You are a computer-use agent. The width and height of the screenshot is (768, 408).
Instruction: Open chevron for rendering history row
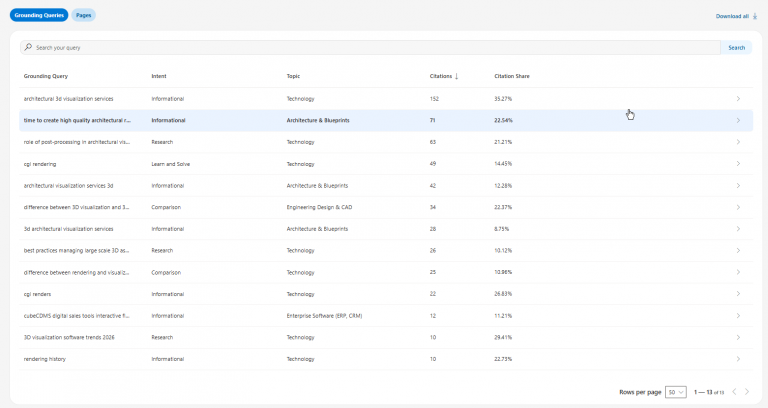tap(738, 359)
